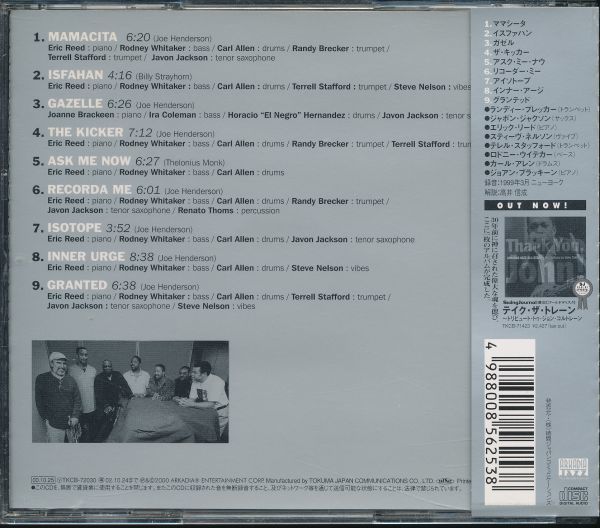Click the 'Thank You, John' album cover
Viewport: 600px width, 528px height.
(545, 257)
